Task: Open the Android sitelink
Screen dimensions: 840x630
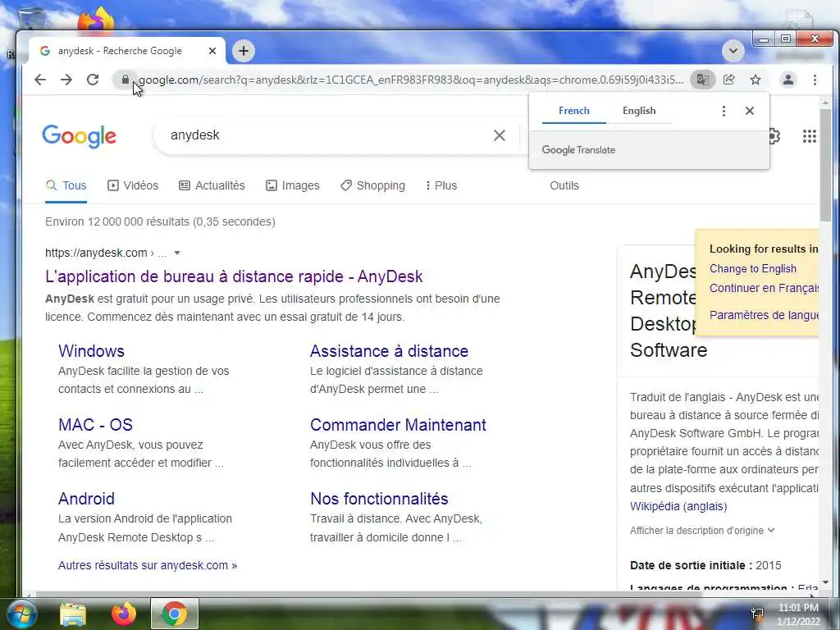Action: [86, 499]
